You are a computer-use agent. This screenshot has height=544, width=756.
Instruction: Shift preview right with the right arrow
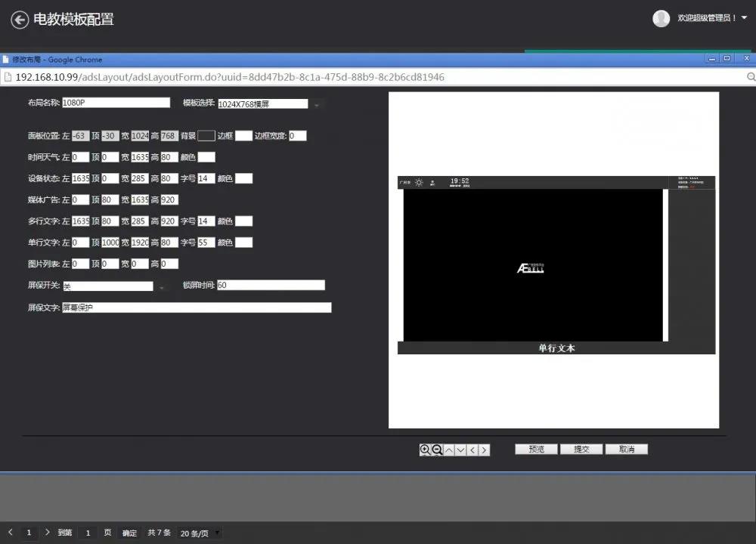click(x=485, y=450)
